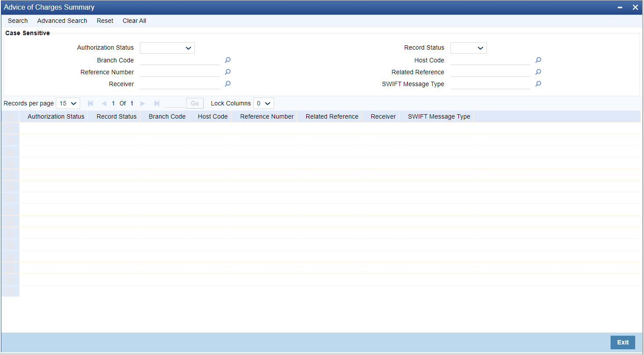Click the page number input box beside Go
Viewport: 644px width, 355px height.
coord(175,103)
